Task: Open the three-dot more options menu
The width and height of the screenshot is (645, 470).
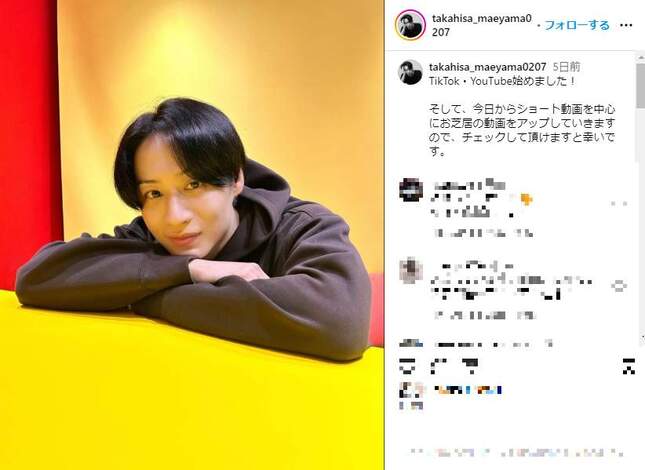Action: point(625,25)
